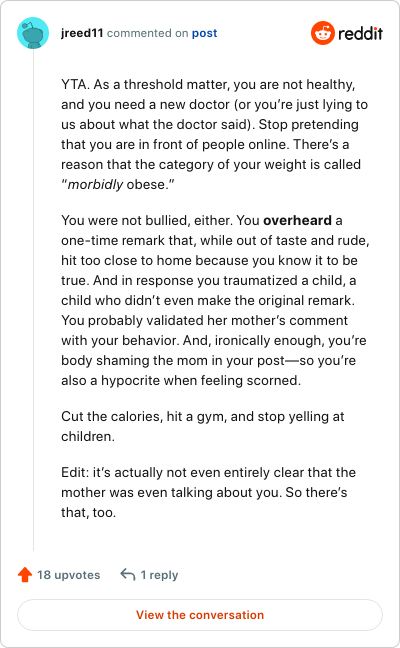The width and height of the screenshot is (400, 648).
Task: Click the "View the conversation" button
Action: [200, 615]
